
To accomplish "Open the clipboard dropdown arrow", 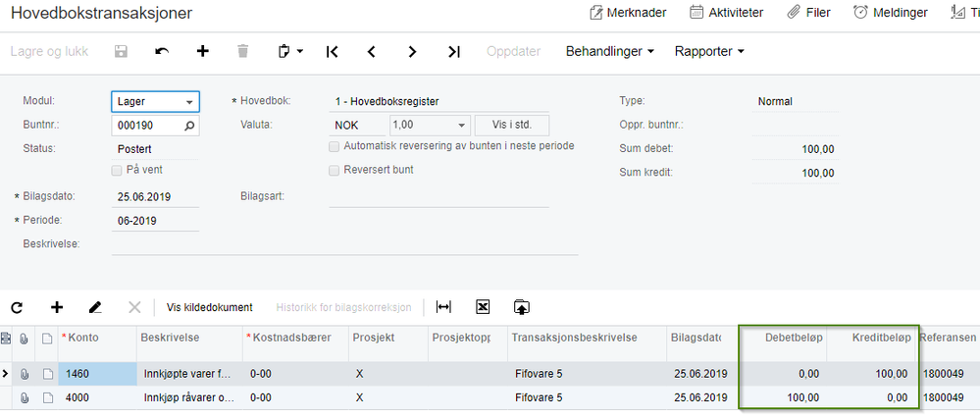I will coord(299,51).
